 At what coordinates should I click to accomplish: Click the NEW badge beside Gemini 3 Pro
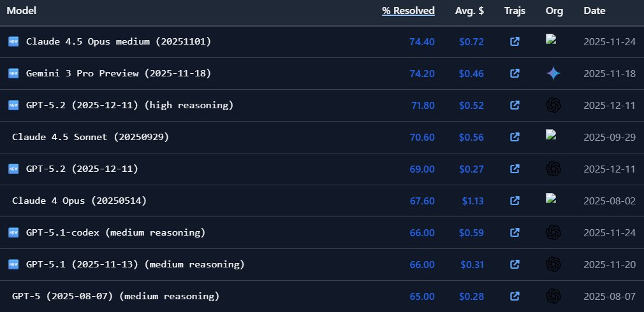click(x=13, y=74)
